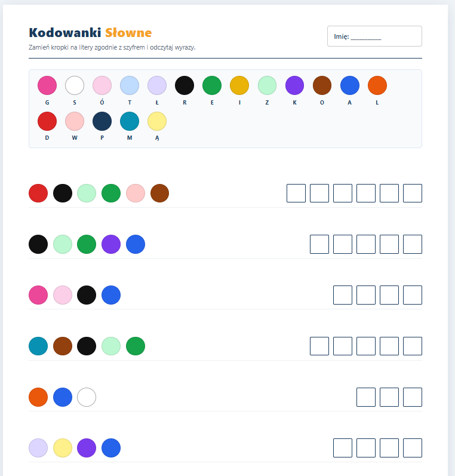The image size is (455, 476).
Task: Click the black legend circle labeled R
Action: point(185,85)
